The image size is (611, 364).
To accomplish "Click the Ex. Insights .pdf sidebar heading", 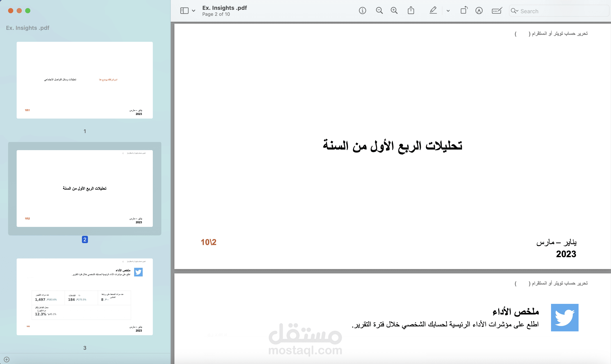I will point(28,28).
